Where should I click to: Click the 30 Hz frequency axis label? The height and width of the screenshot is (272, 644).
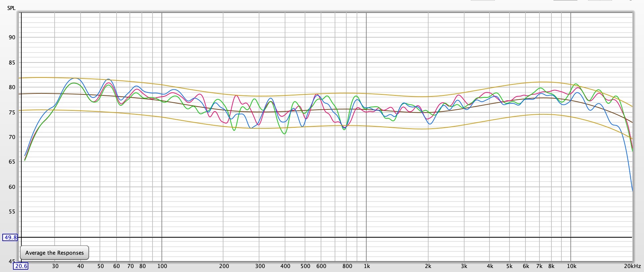click(55, 266)
